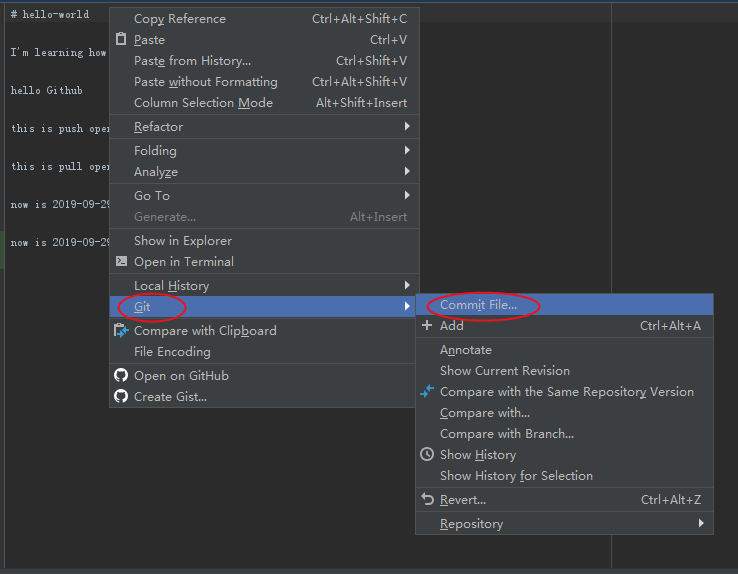
Task: Expand the Git submenu arrow
Action: [x=407, y=306]
